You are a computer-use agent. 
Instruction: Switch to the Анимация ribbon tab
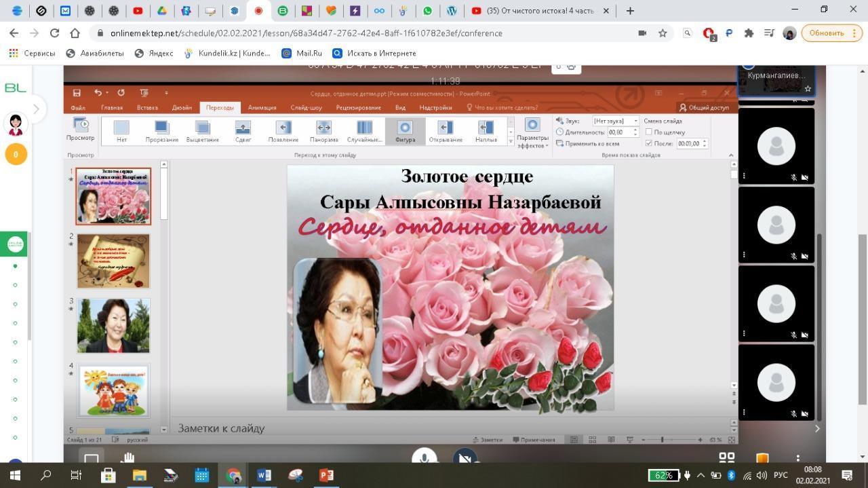click(262, 107)
